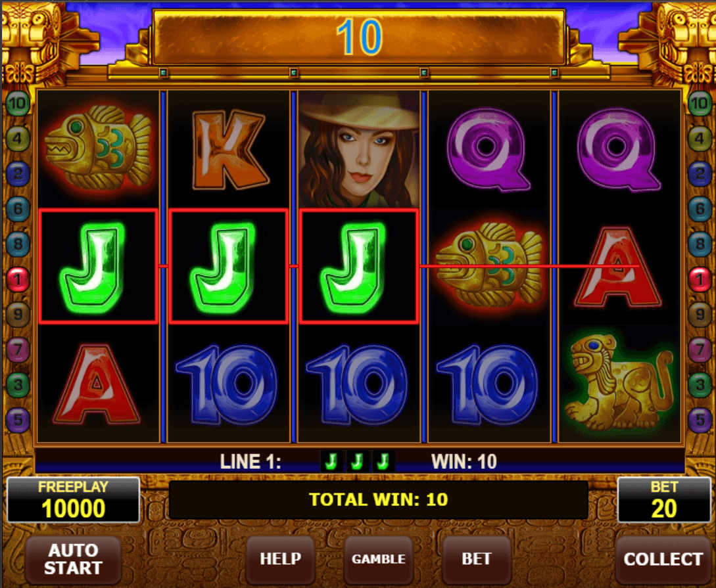Select the line 9 marker on the left
Screen dimensions: 716x588
(18, 314)
